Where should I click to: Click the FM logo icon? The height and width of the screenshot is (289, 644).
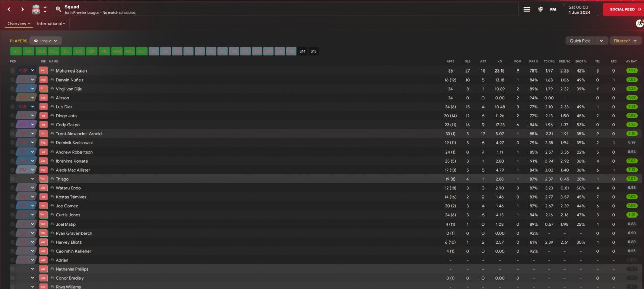553,9
